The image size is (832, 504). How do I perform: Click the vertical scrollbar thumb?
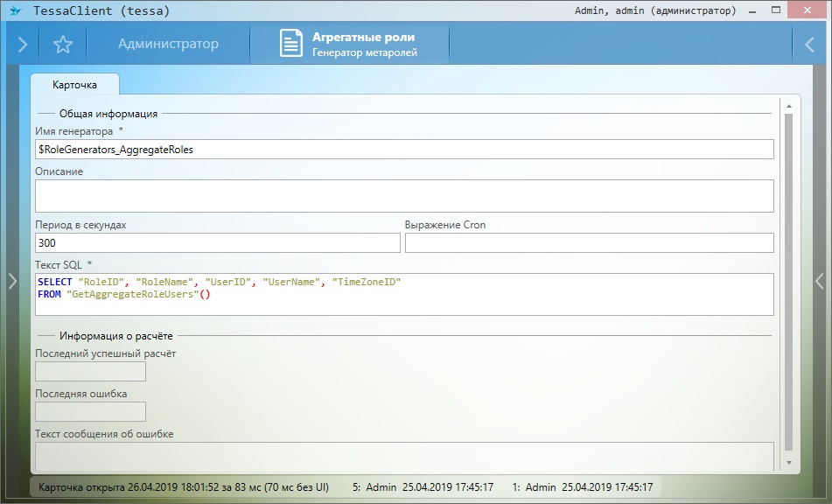point(788,280)
